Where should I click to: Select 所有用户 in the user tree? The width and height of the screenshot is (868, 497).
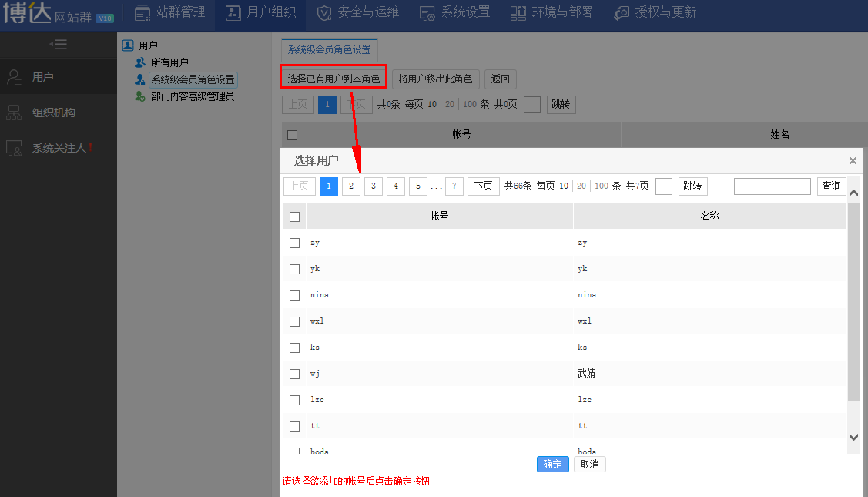(169, 62)
